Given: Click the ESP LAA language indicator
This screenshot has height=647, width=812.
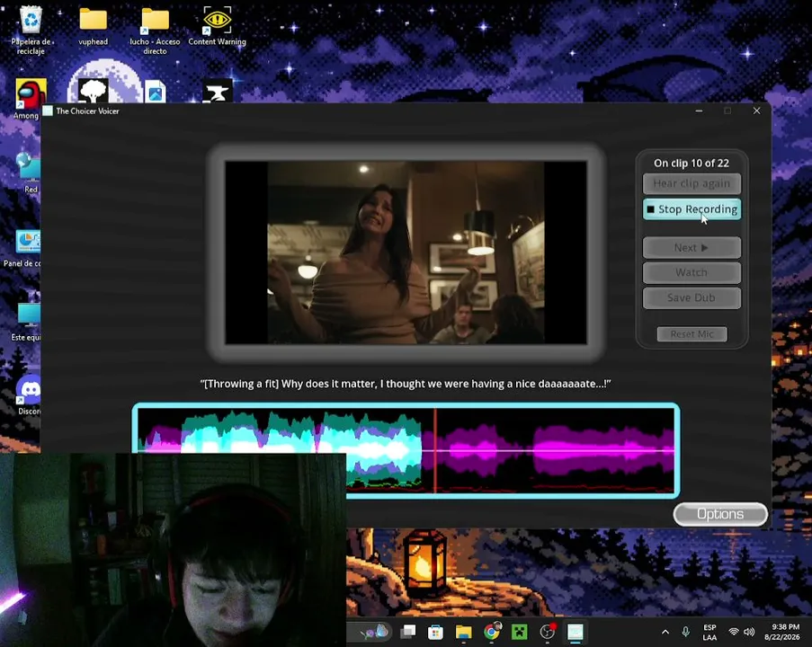Looking at the screenshot, I should 710,632.
